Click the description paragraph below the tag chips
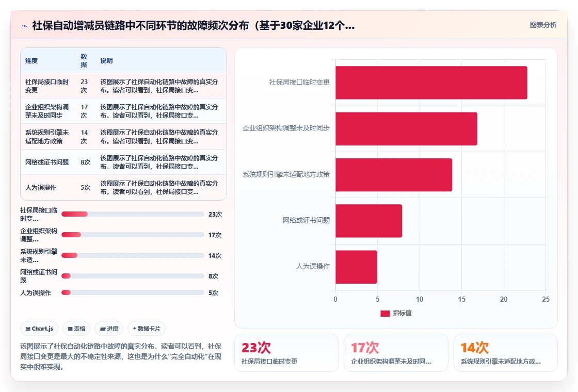Screen dimensions: 578x392 coord(121,356)
